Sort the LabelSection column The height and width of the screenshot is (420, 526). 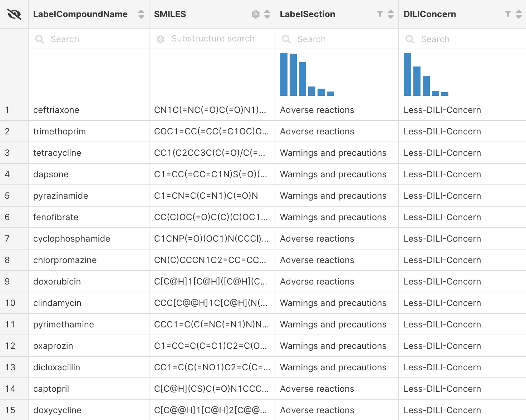coord(391,14)
